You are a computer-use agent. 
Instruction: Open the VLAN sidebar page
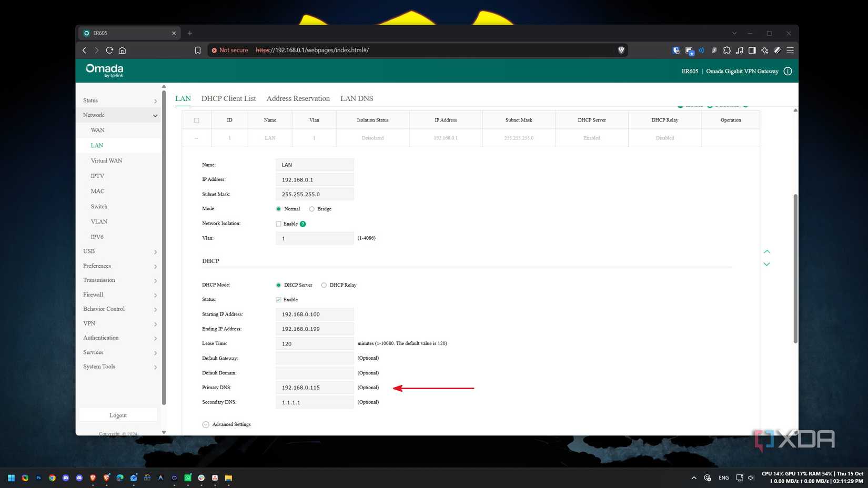(x=99, y=221)
